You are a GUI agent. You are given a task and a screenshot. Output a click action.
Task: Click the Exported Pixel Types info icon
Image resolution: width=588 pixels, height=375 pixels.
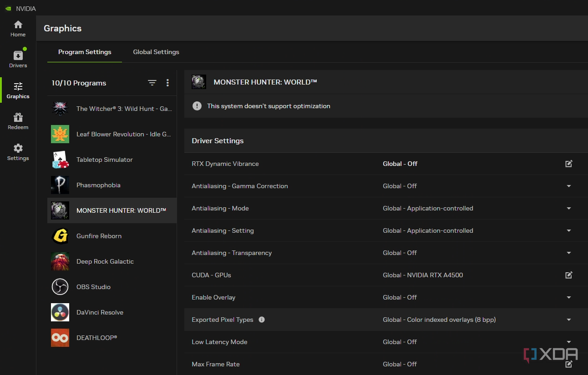click(262, 320)
